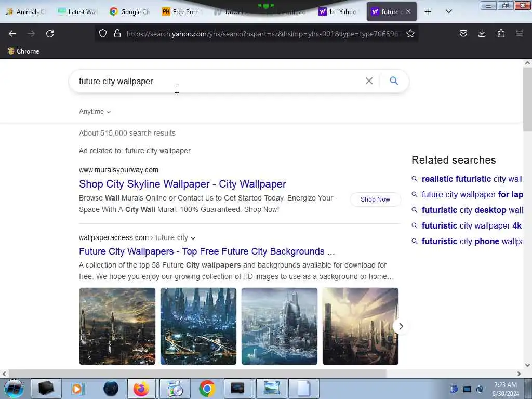The image size is (532, 399).
Task: Click the vertical scrollbar thumb
Action: coord(527,99)
